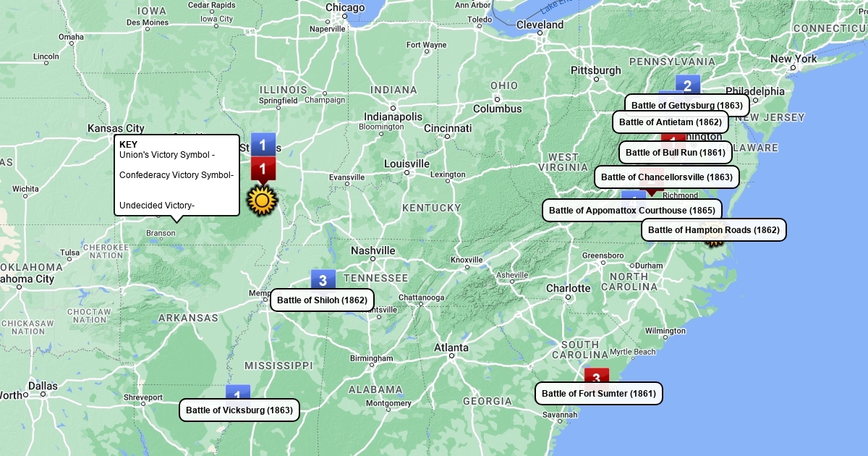Click the sun-shaped marker near Hampton Roads
The image size is (868, 456).
click(714, 242)
